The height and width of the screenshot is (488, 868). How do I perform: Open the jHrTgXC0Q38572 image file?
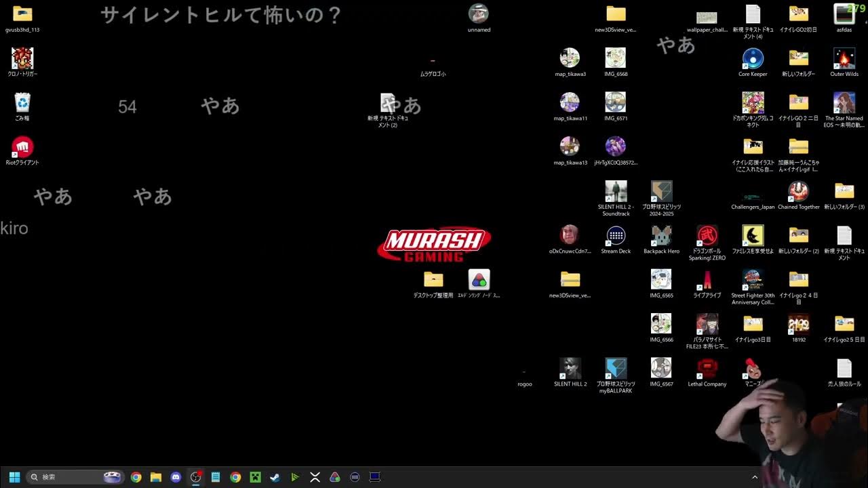tap(615, 146)
